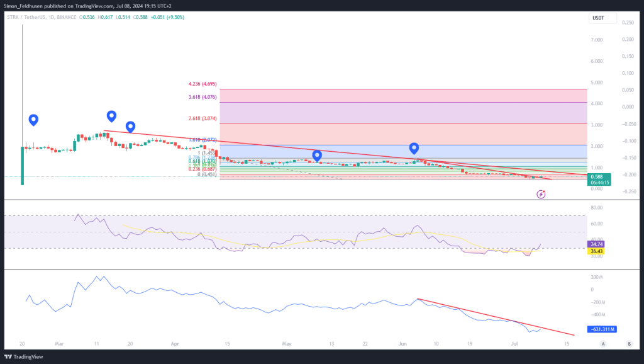Click the 7.000 price axis label
This screenshot has width=644, height=364.
[x=597, y=40]
